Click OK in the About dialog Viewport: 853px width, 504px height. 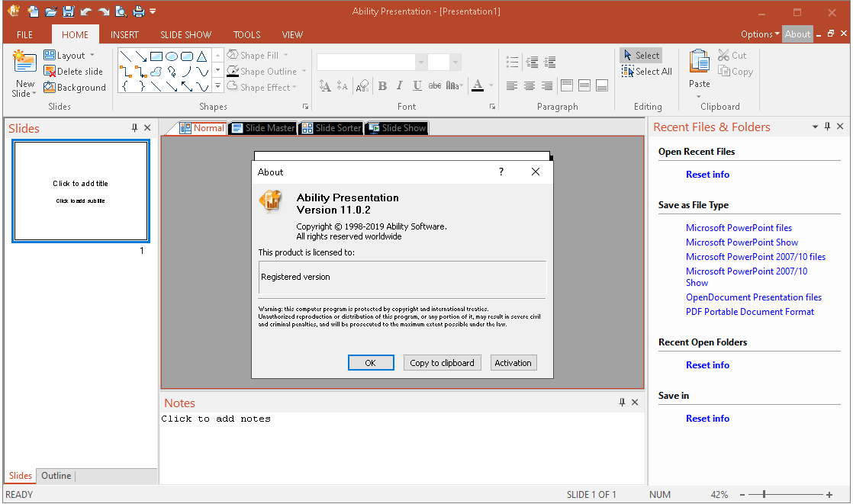371,363
